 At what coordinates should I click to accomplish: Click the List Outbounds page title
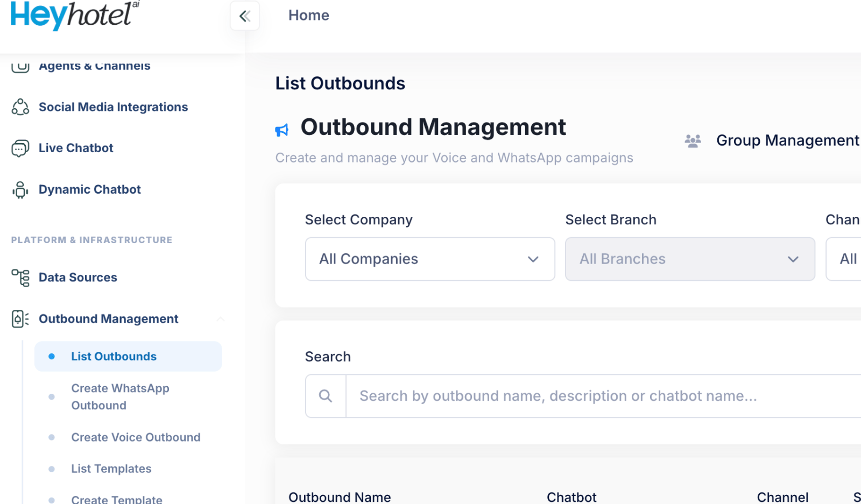[340, 83]
